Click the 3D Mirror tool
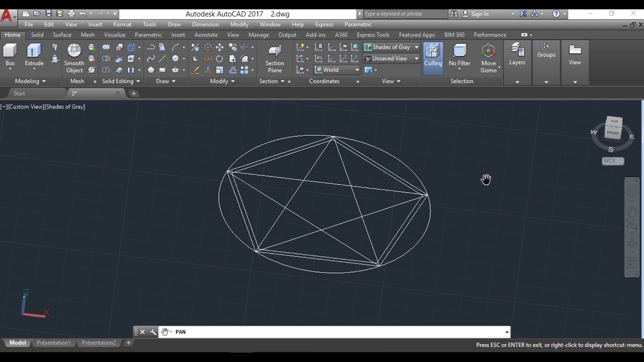Viewport: 644px width, 362px height. [x=195, y=47]
